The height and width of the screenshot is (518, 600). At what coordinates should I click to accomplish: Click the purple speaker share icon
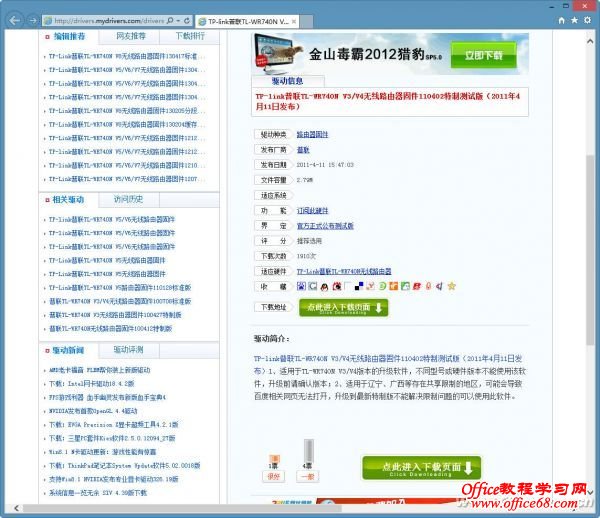point(439,286)
